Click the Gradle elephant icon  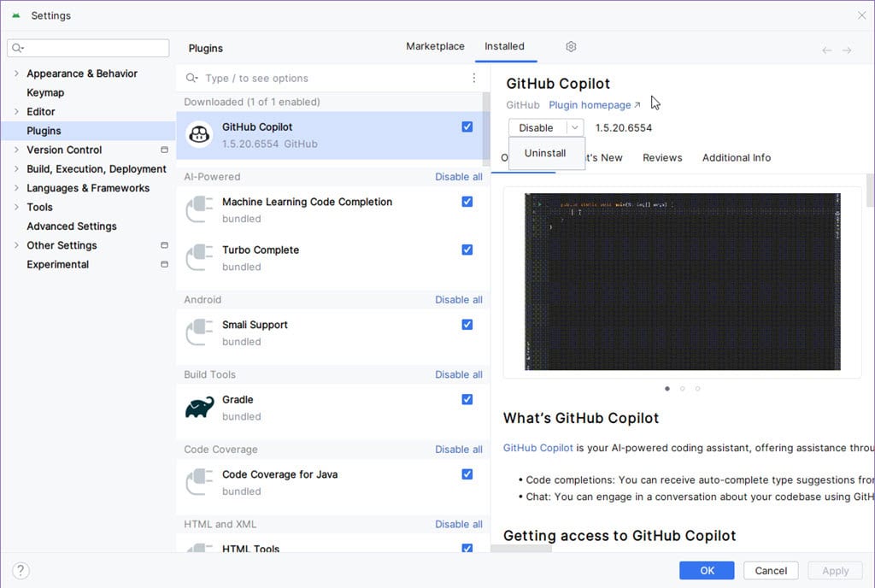199,408
